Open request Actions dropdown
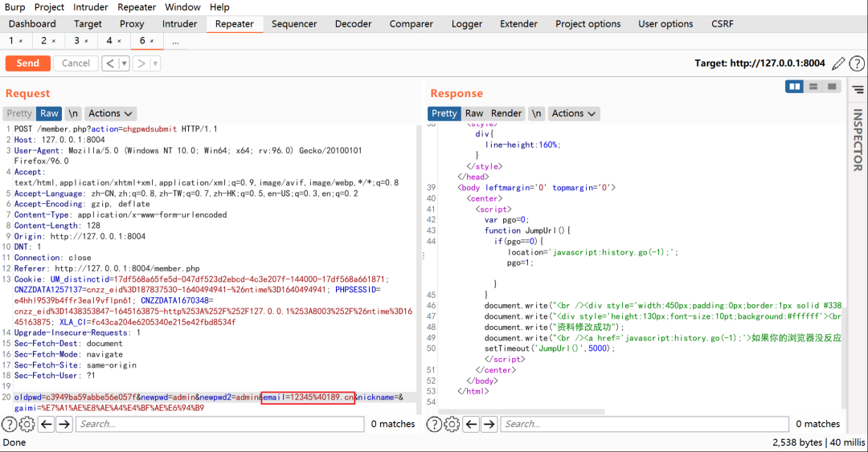The height and width of the screenshot is (452, 868). click(x=110, y=113)
